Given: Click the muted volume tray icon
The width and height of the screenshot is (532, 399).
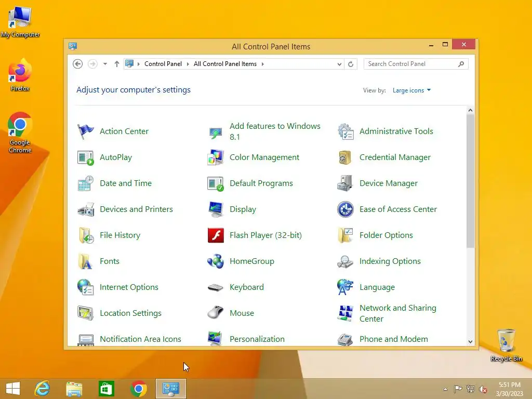Looking at the screenshot, I should (x=483, y=389).
